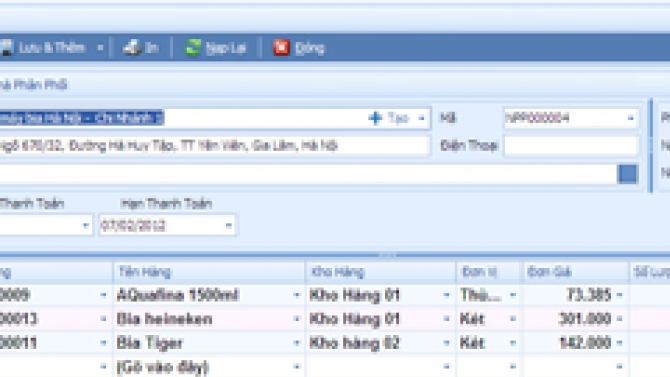Click the splitter grip above the item table
Screen dimensions: 670x377
pyautogui.click(x=388, y=255)
